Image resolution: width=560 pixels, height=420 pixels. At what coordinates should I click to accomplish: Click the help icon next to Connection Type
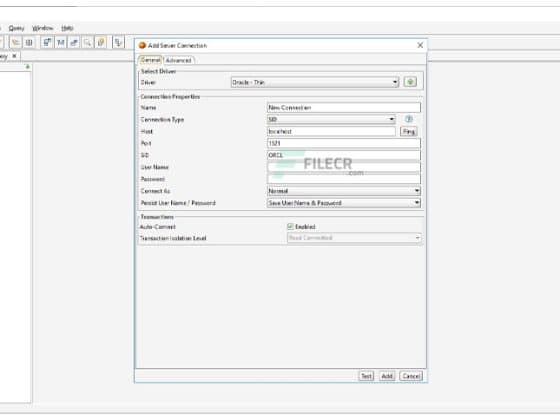pyautogui.click(x=409, y=119)
